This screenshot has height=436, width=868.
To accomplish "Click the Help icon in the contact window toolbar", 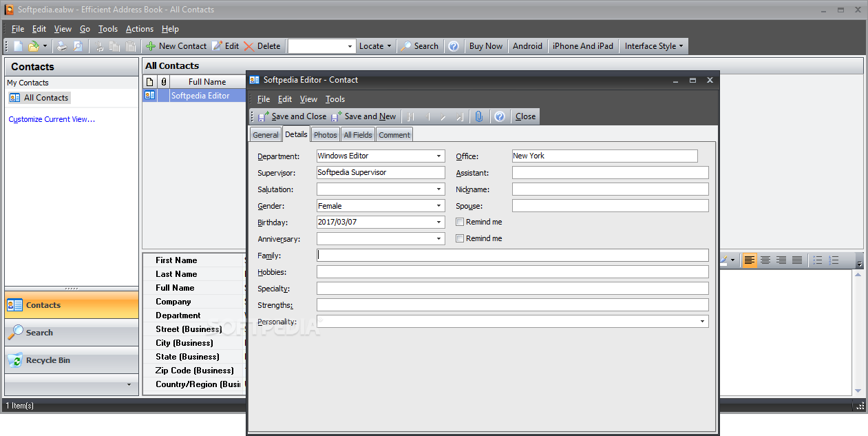I will (x=500, y=116).
